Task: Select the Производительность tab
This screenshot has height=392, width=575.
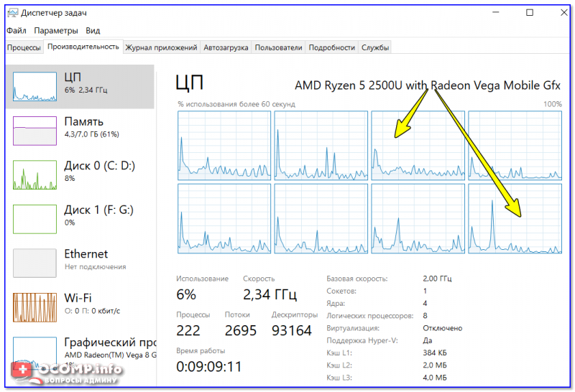Action: (83, 47)
